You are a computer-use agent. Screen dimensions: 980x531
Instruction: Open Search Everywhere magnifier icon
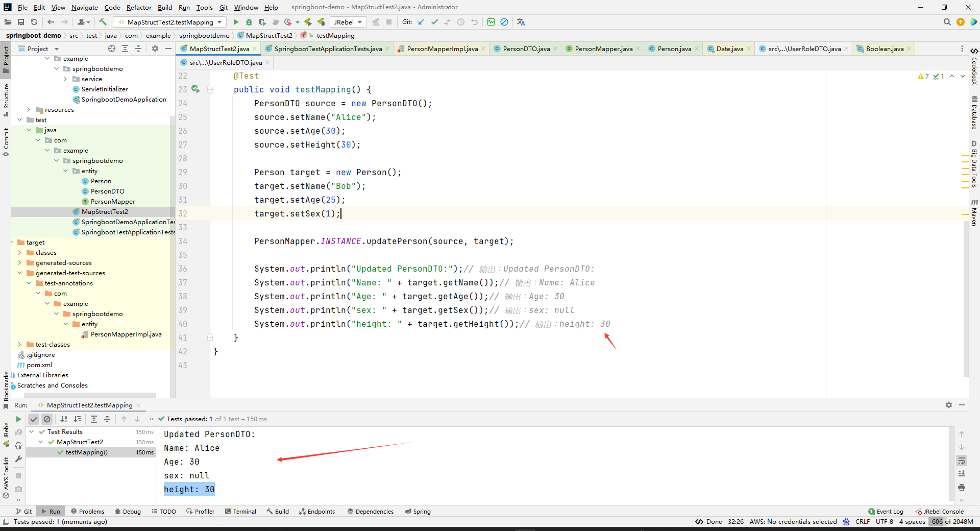click(x=947, y=22)
